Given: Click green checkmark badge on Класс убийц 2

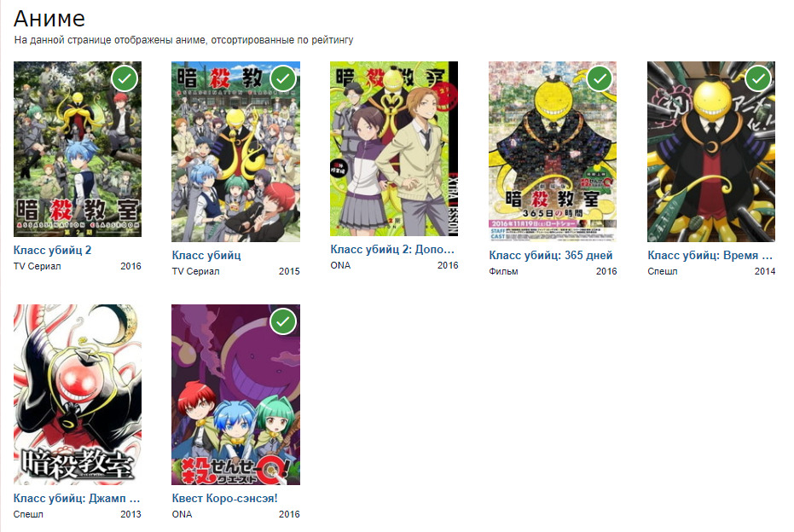Looking at the screenshot, I should (125, 78).
